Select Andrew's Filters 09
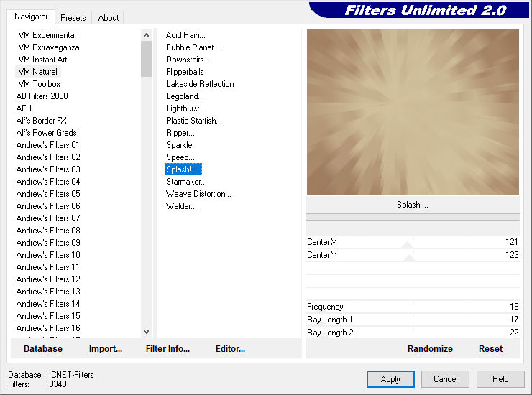The height and width of the screenshot is (395, 532). 48,243
